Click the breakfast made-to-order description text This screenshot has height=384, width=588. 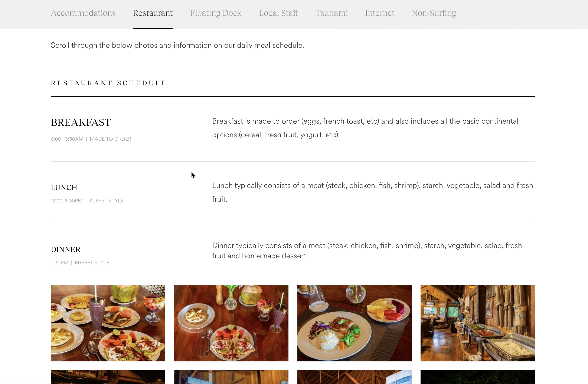[365, 128]
